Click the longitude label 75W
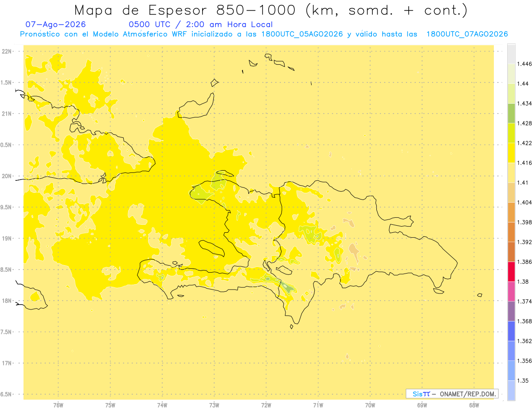 point(110,405)
